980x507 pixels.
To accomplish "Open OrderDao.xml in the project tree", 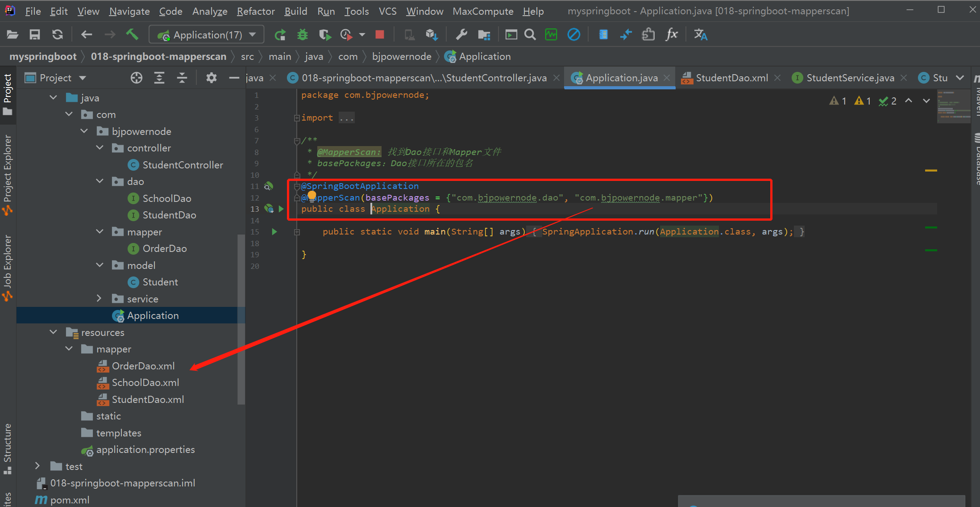I will (x=143, y=366).
